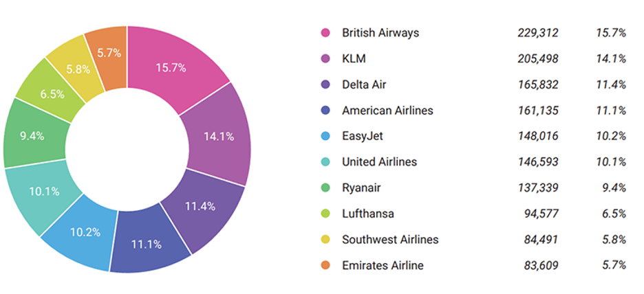Select the United Airlines teal legend dot
The width and height of the screenshot is (644, 294).
(x=325, y=162)
